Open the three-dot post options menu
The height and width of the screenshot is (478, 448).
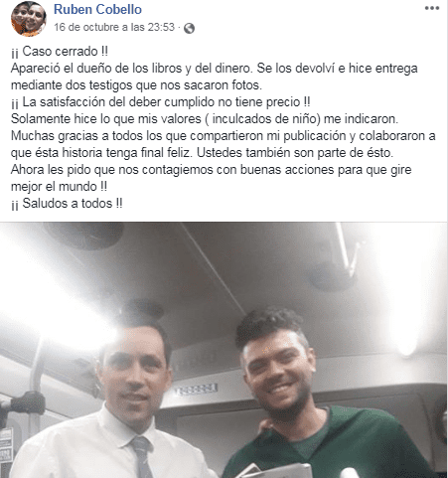432,8
